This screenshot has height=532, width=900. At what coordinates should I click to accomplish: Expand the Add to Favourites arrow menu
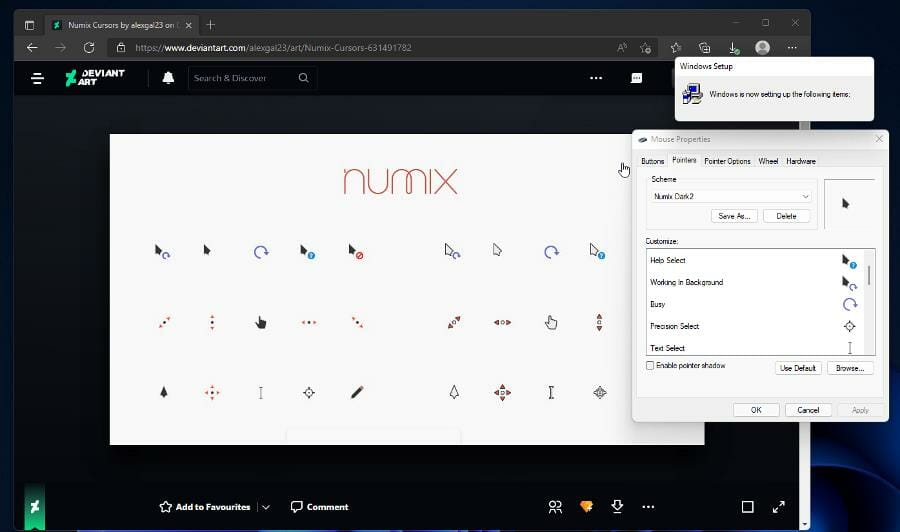266,507
